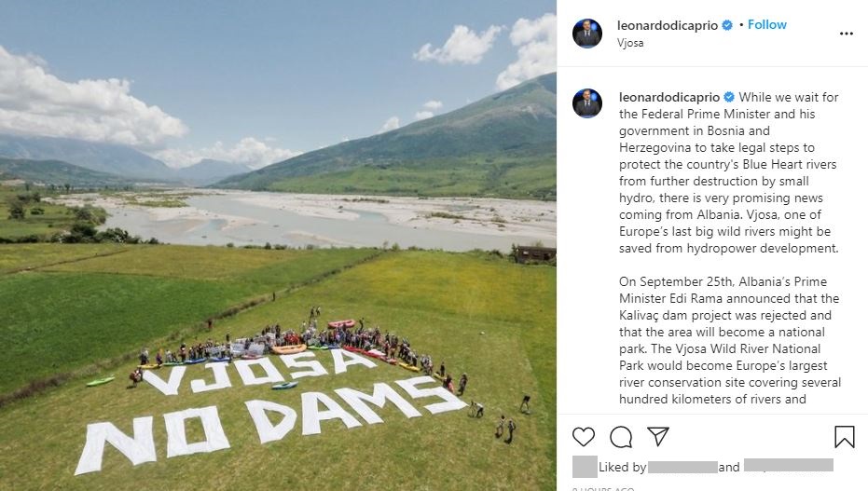Click the caption text mentioning Blue Heart rivers
Viewport: 868px width, 491px height.
[728, 172]
